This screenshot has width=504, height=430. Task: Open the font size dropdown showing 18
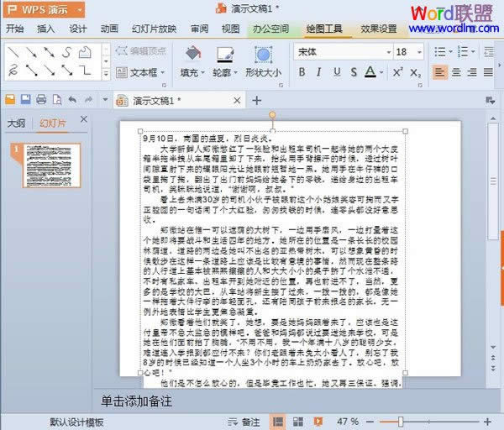419,52
